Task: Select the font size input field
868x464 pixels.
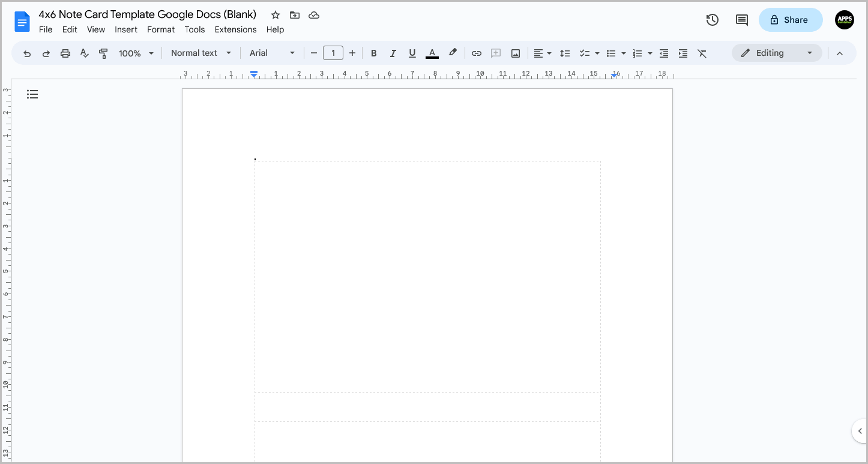Action: (333, 53)
